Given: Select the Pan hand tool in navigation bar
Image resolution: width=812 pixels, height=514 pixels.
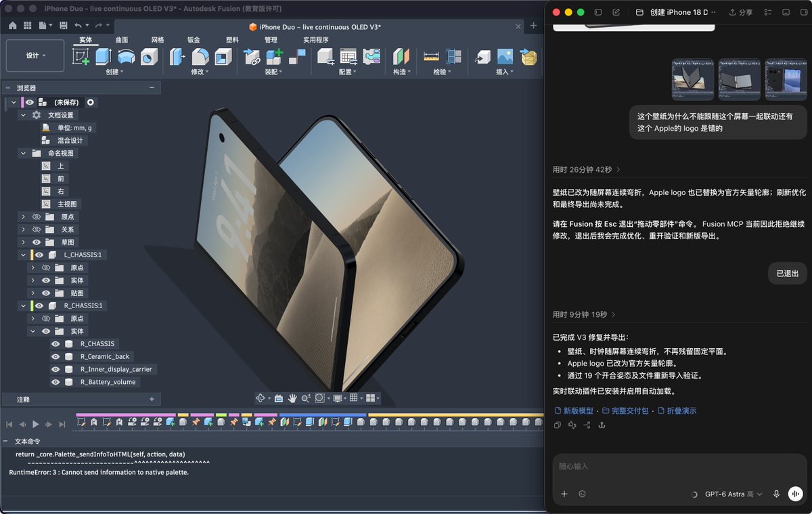Looking at the screenshot, I should [293, 398].
